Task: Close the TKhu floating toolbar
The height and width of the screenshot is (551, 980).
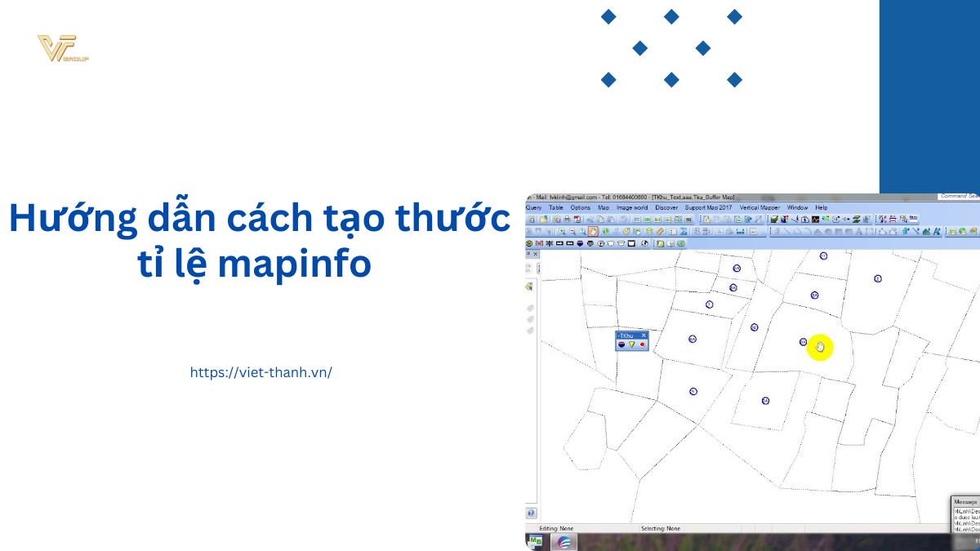Action: pos(644,335)
